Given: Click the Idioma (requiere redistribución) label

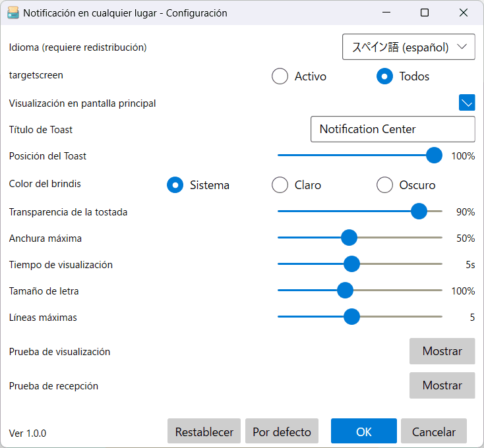Looking at the screenshot, I should [78, 47].
